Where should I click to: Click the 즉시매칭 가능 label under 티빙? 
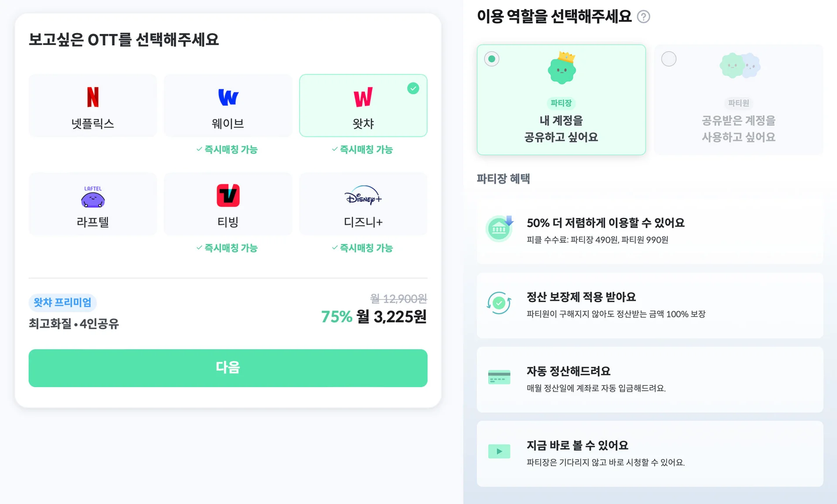pyautogui.click(x=228, y=248)
